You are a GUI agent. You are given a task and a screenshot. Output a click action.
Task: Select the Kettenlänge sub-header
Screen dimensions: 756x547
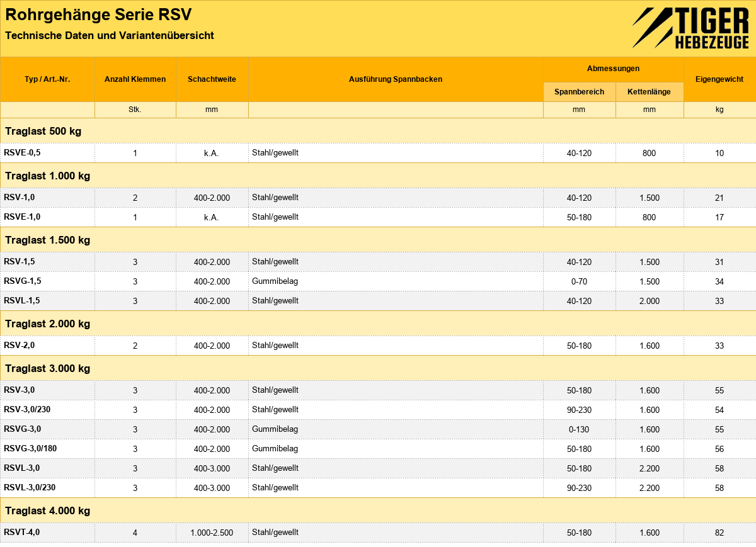650,92
